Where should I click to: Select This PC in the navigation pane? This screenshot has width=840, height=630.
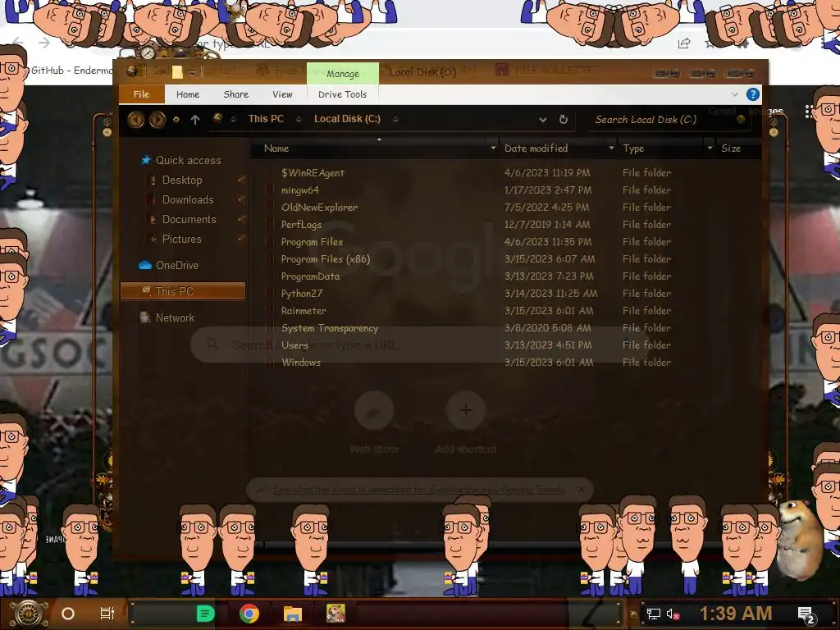(183, 291)
